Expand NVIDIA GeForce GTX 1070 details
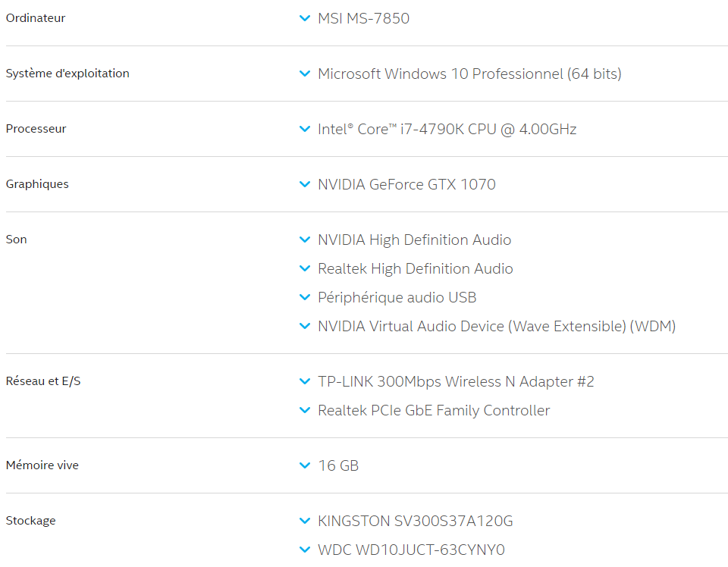This screenshot has width=728, height=567. pos(305,184)
